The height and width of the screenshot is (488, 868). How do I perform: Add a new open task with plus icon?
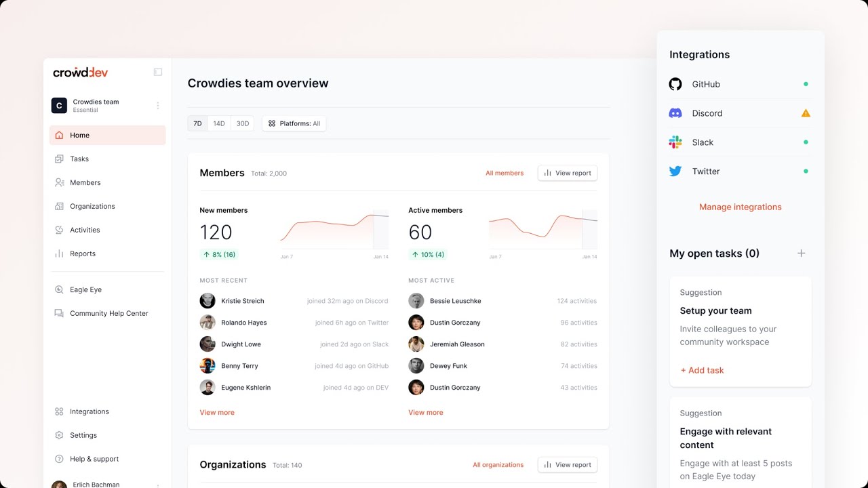point(801,253)
